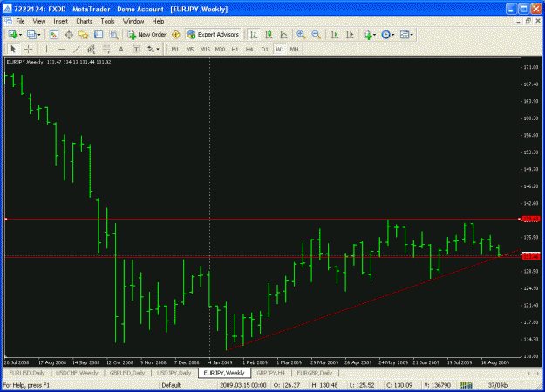The image size is (545, 392).
Task: Switch timeframe to D1
Action: [x=264, y=50]
